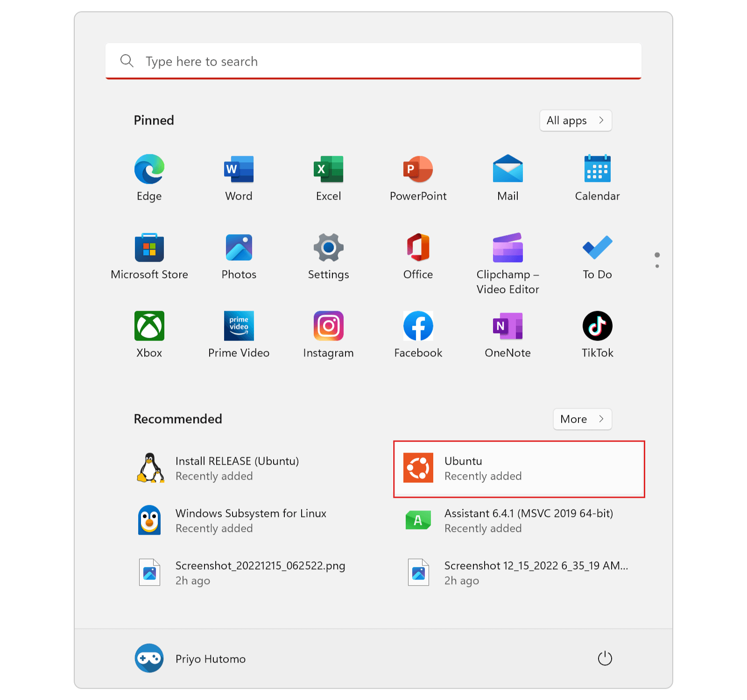Open Assistant 6.4.1 (MSVC 2019 64-bit)
Image resolution: width=747 pixels, height=700 pixels.
pyautogui.click(x=519, y=521)
